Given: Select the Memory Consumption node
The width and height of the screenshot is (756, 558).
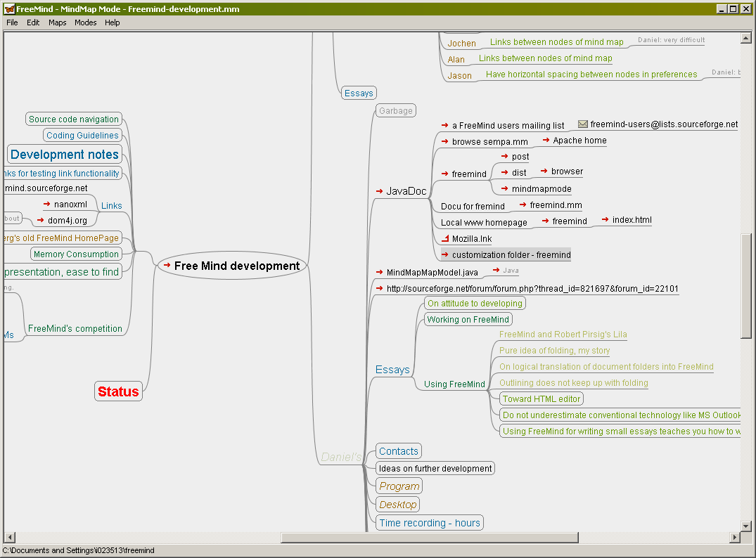Looking at the screenshot, I should pos(76,254).
